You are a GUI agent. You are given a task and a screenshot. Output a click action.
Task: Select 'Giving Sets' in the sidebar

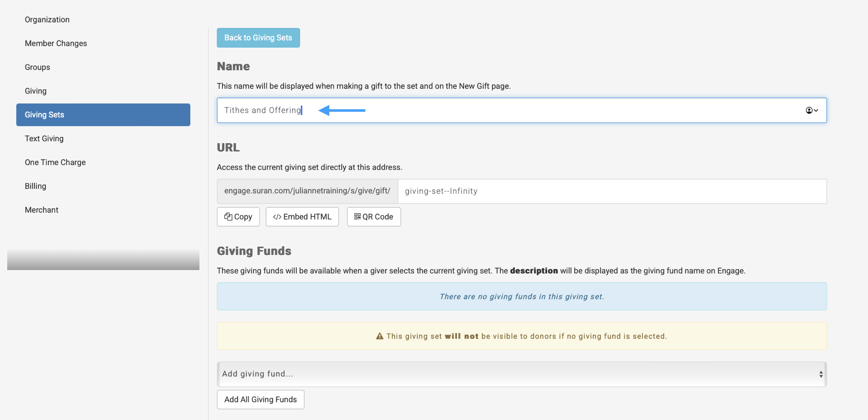[44, 114]
